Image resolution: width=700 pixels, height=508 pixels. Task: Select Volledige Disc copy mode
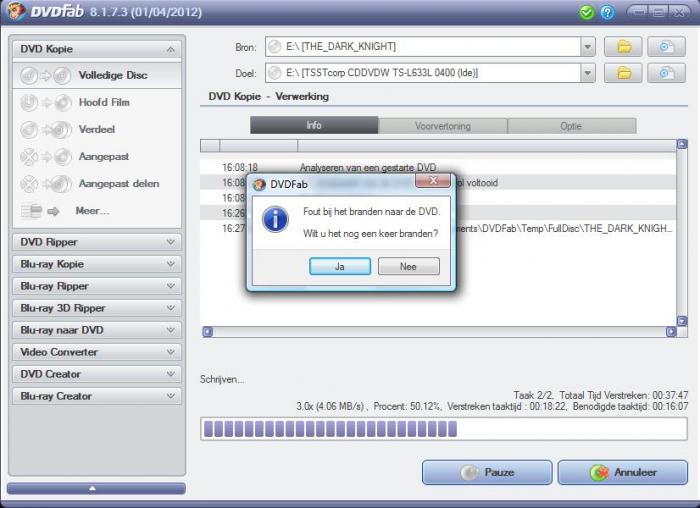(x=97, y=75)
